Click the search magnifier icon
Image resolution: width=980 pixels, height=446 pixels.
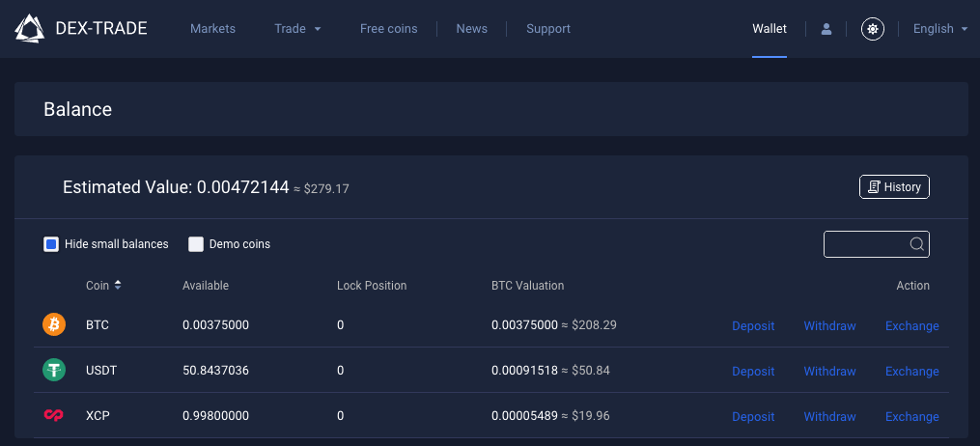point(917,244)
